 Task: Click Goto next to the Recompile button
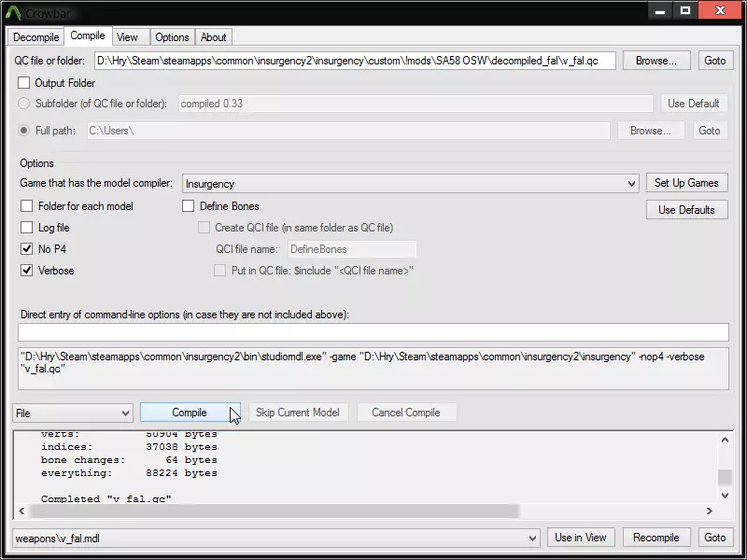(714, 538)
